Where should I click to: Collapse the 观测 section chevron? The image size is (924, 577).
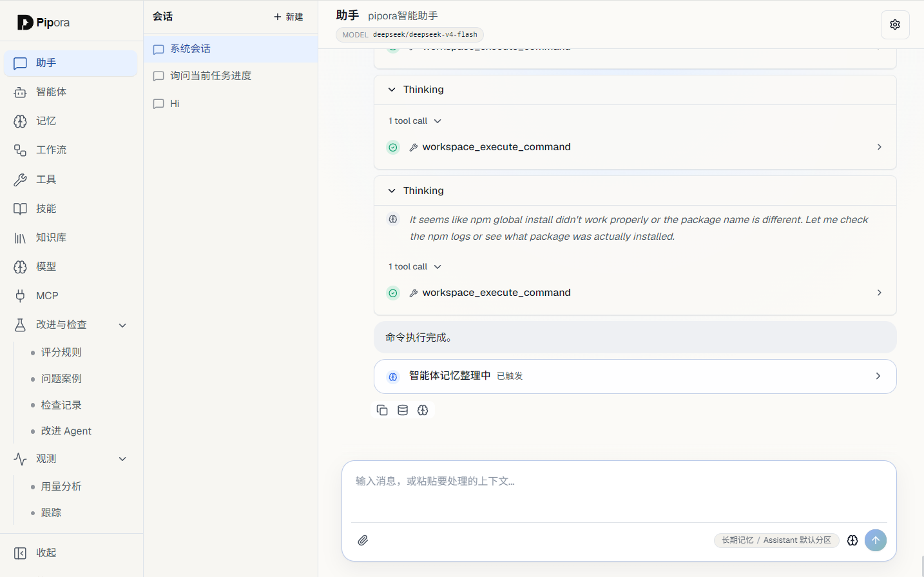(122, 459)
